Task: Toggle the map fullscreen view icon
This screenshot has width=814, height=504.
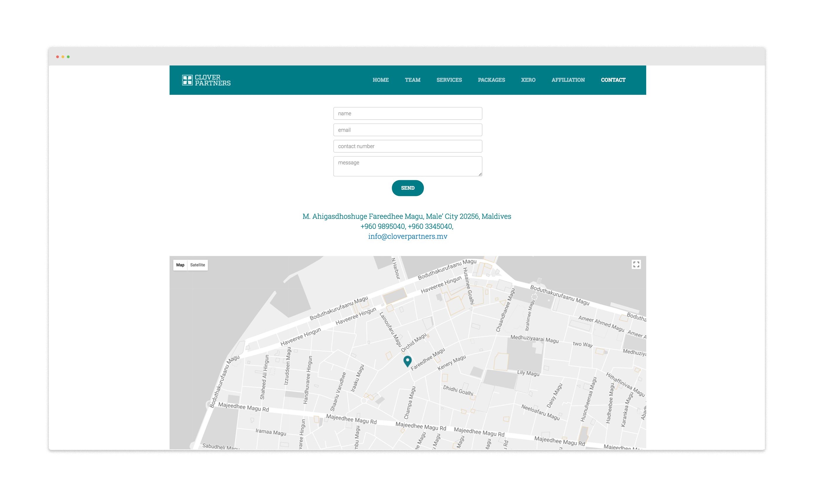Action: [x=636, y=264]
